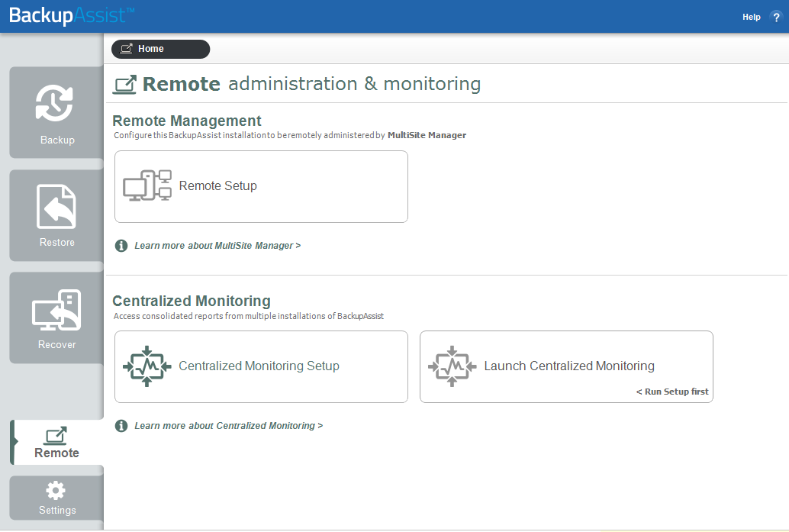Click the 'Remote administration & monitoring' page title
The height and width of the screenshot is (532, 789).
[x=311, y=84]
